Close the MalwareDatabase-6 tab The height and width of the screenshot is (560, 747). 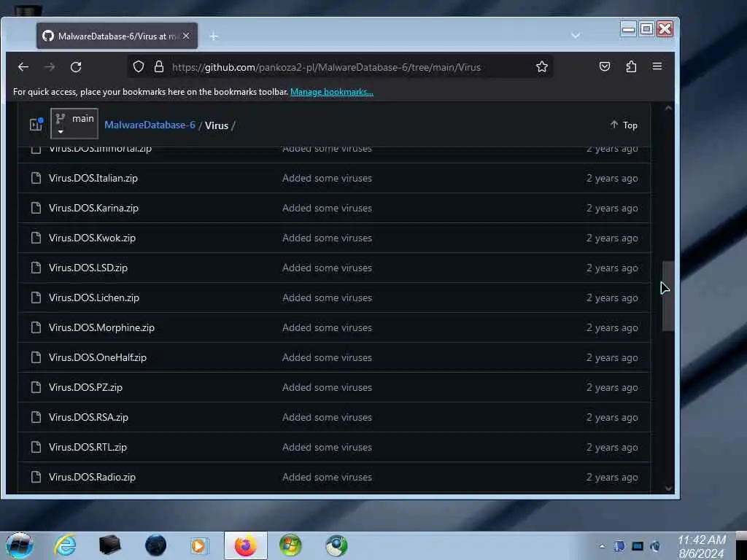point(186,36)
